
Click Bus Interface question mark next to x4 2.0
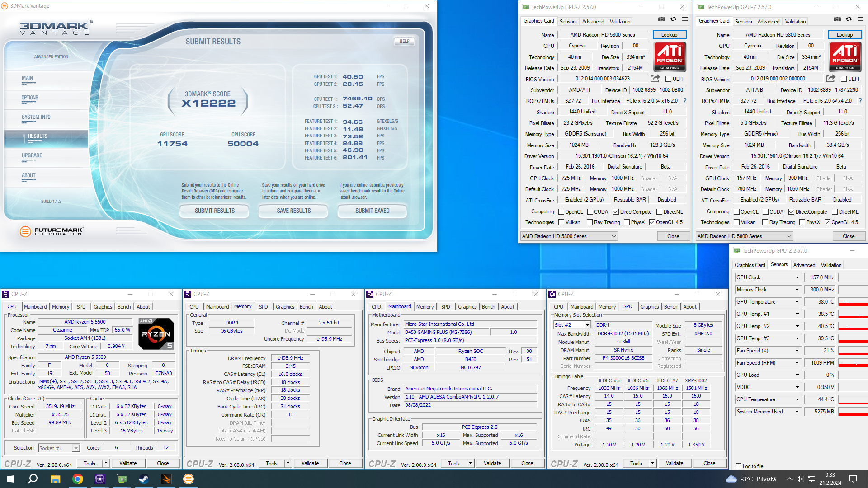tap(860, 101)
